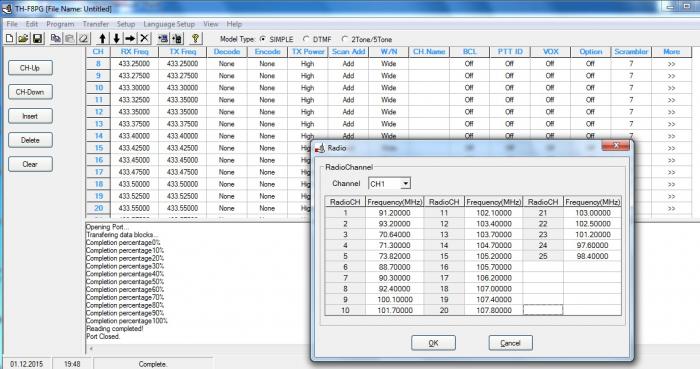Click the empty focused cell below RadioCH 25
The height and width of the screenshot is (369, 700).
click(543, 310)
